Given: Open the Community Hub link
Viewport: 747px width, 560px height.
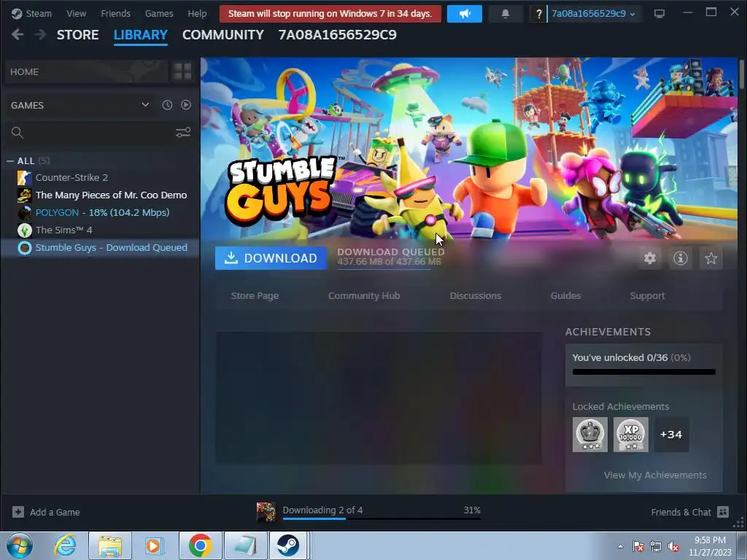Looking at the screenshot, I should click(x=364, y=296).
